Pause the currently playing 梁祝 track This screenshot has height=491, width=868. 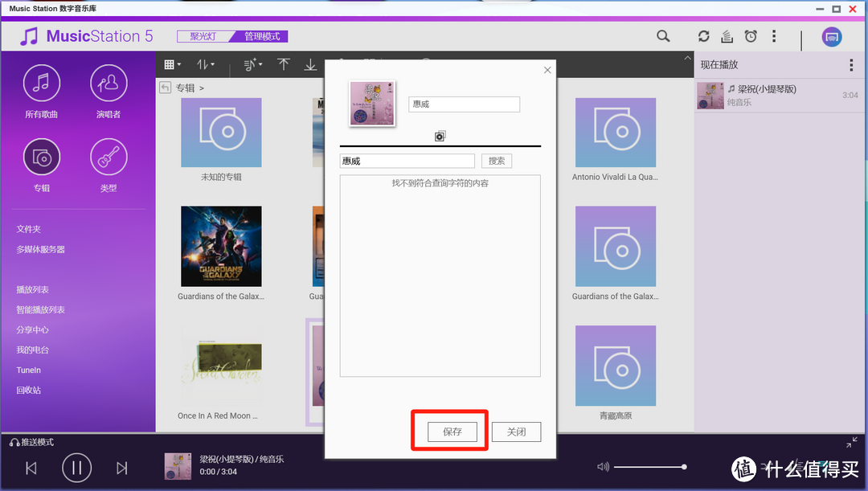click(76, 467)
